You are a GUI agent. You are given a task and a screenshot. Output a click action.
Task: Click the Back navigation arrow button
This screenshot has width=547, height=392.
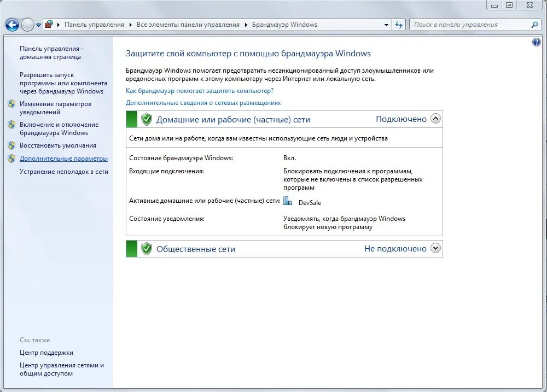[12, 25]
